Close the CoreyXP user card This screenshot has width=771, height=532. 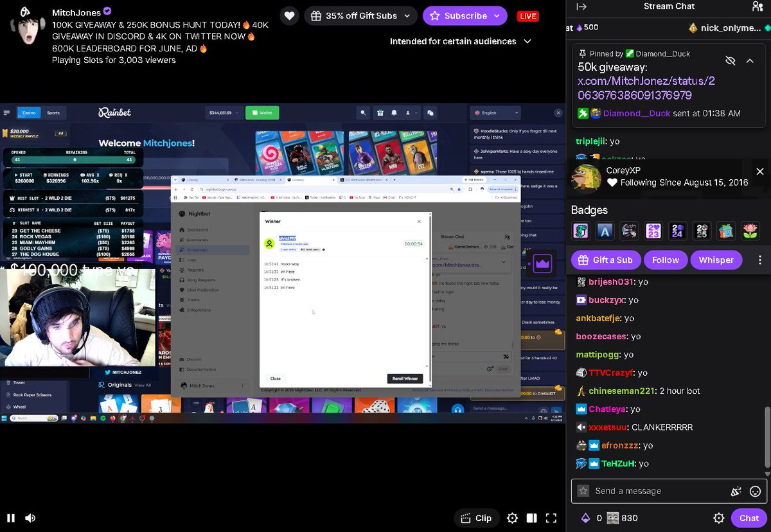pos(760,172)
